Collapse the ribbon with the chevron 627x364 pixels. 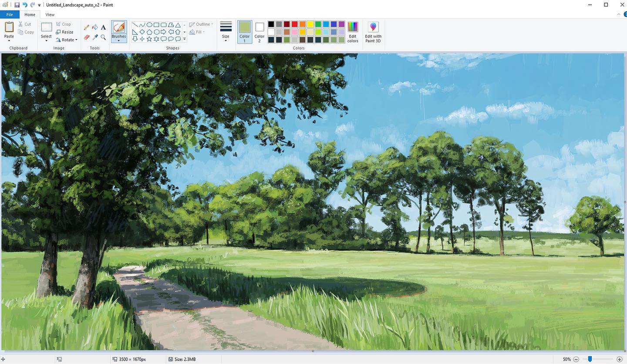[x=619, y=14]
